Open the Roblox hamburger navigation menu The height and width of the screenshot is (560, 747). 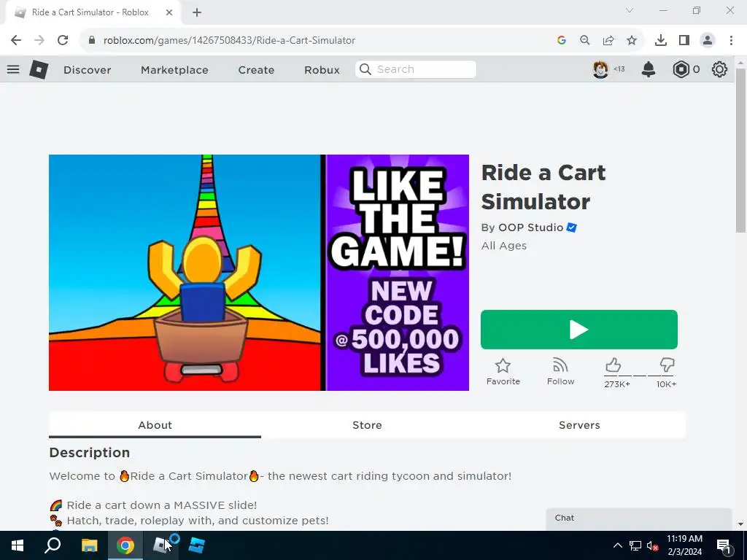click(x=13, y=69)
